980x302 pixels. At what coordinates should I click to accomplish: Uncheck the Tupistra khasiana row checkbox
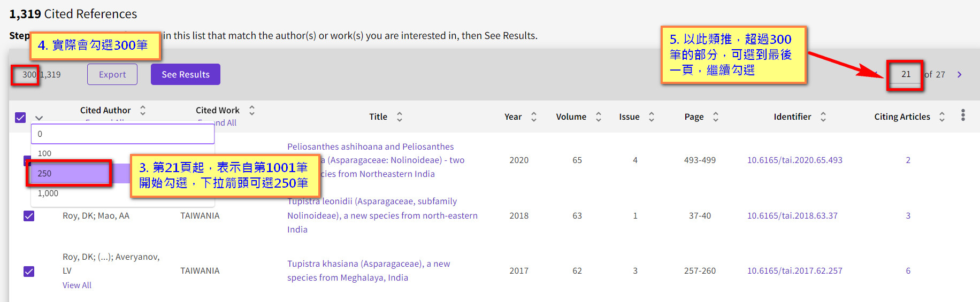tap(29, 272)
